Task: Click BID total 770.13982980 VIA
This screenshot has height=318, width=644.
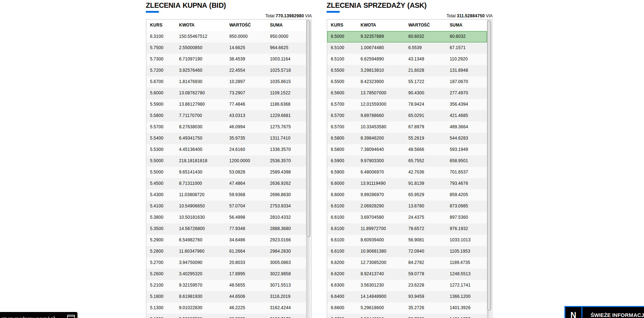Action: pos(288,16)
